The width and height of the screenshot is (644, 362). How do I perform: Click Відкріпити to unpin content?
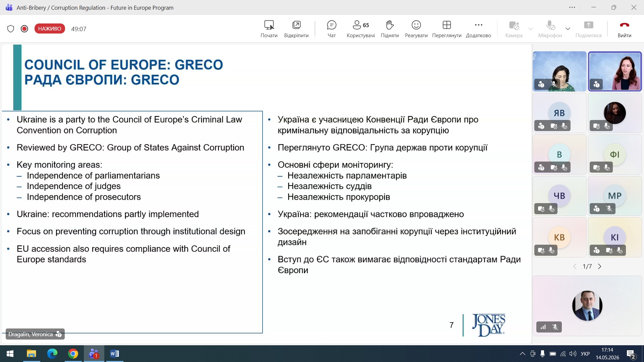point(296,29)
